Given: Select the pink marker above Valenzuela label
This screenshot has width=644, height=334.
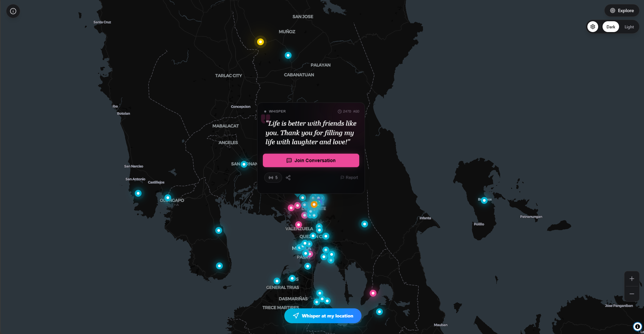Looking at the screenshot, I should point(298,224).
